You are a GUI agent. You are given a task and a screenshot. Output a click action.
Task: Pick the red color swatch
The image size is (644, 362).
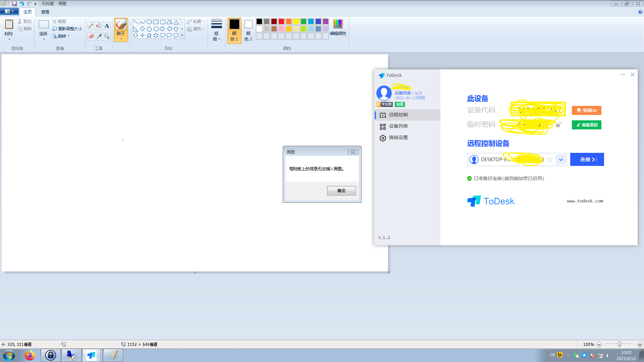[281, 21]
